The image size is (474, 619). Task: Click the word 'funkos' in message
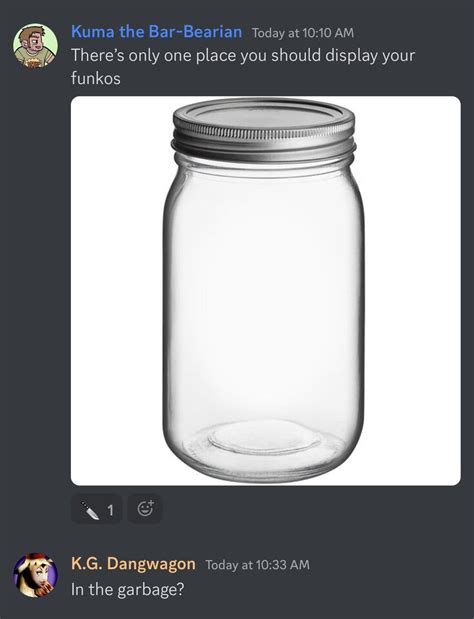[x=96, y=78]
